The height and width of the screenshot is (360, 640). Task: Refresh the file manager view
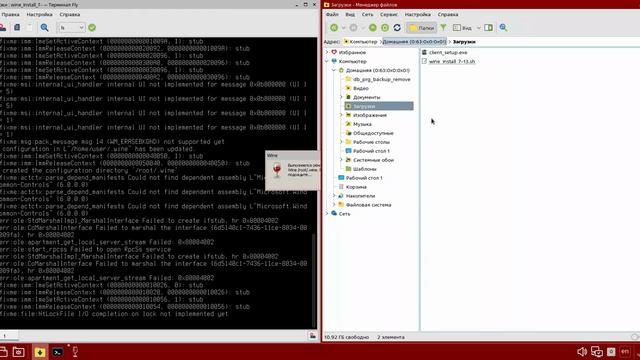397,28
